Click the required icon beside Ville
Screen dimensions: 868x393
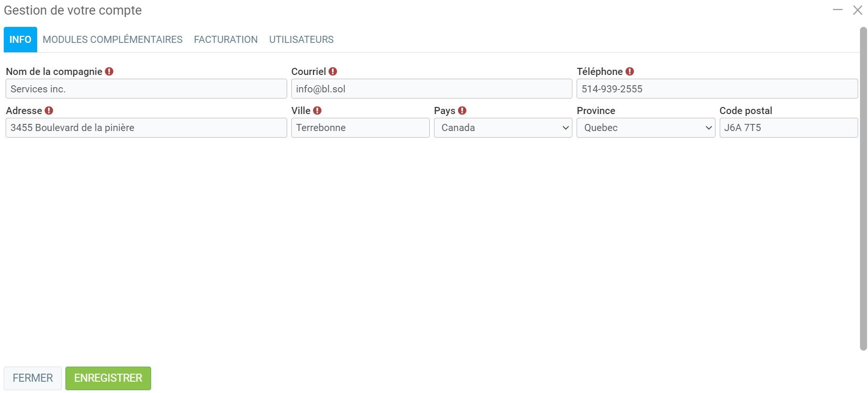[x=317, y=111]
